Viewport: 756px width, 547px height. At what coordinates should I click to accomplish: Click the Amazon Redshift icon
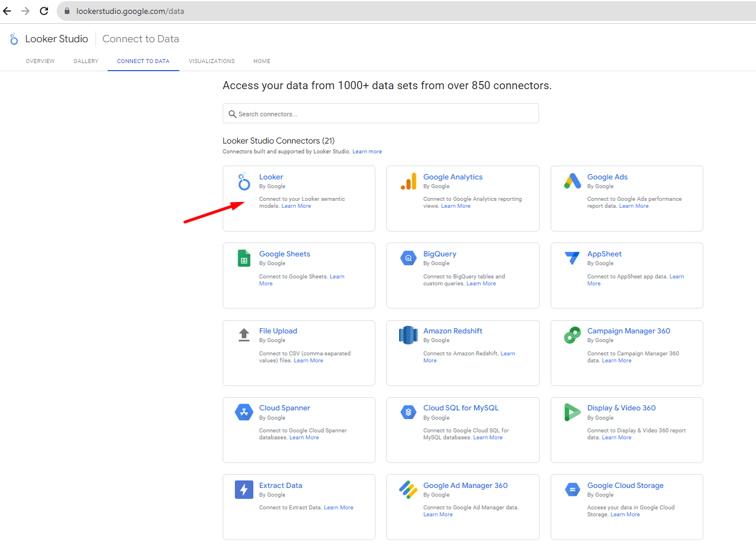pyautogui.click(x=408, y=335)
